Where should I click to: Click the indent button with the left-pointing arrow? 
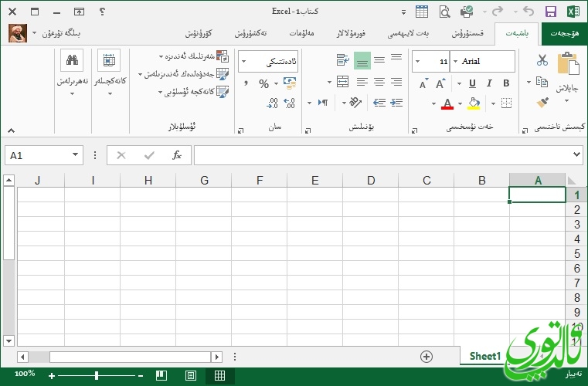click(379, 103)
